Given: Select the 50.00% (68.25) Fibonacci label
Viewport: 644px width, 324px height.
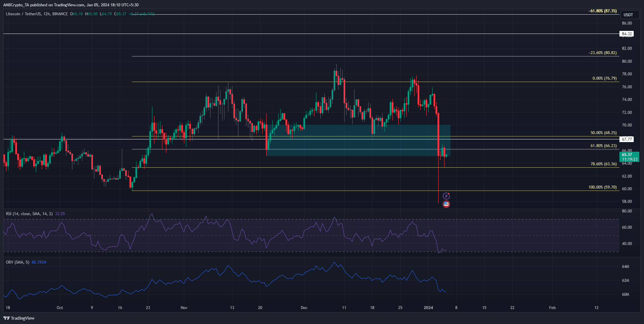Looking at the screenshot, I should click(x=604, y=133).
